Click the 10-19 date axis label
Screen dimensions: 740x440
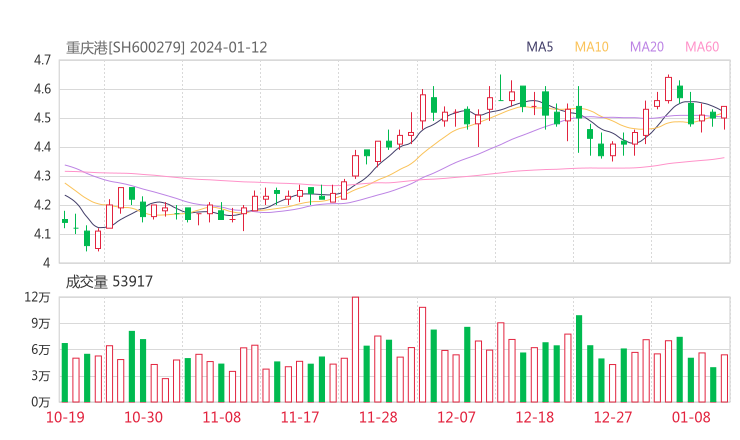(x=65, y=417)
